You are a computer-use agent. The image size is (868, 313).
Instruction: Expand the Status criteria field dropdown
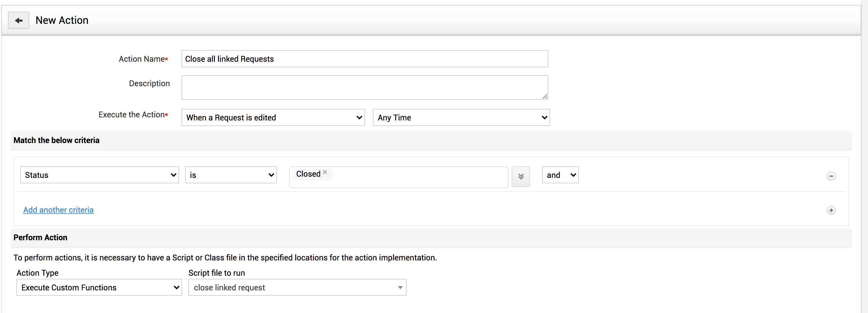(99, 175)
